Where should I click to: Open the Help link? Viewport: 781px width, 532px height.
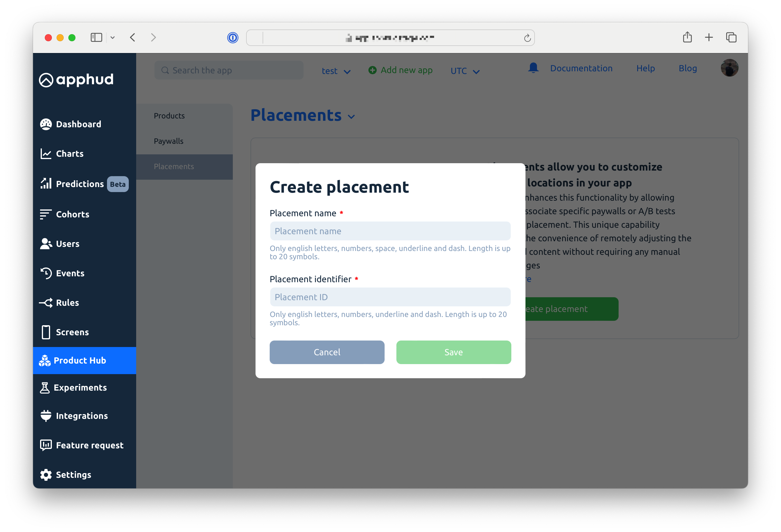coord(645,68)
